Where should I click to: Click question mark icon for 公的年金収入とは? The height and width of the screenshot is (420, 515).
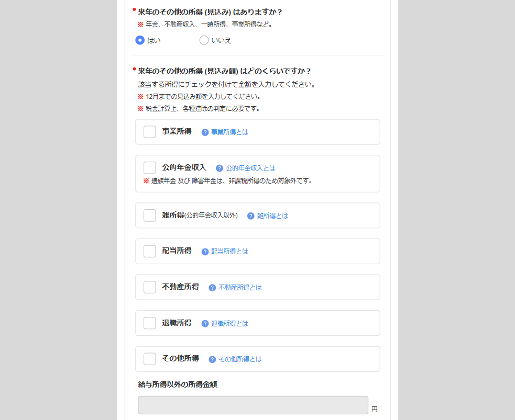click(219, 168)
